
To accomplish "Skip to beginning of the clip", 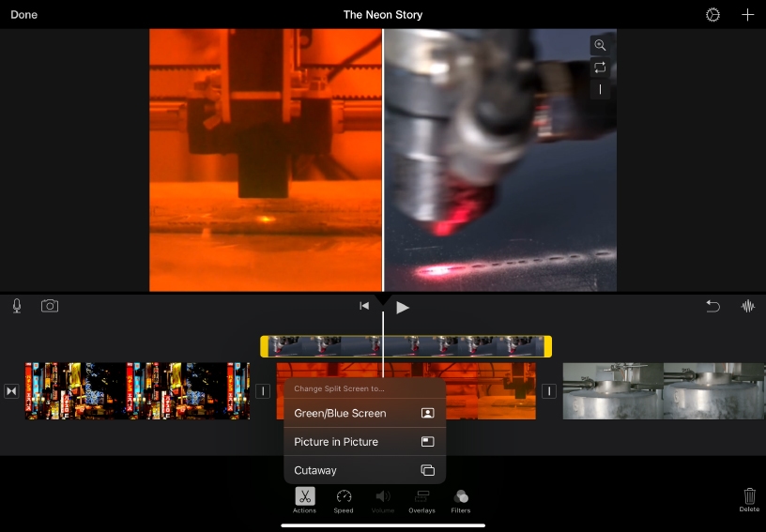I will (x=364, y=307).
